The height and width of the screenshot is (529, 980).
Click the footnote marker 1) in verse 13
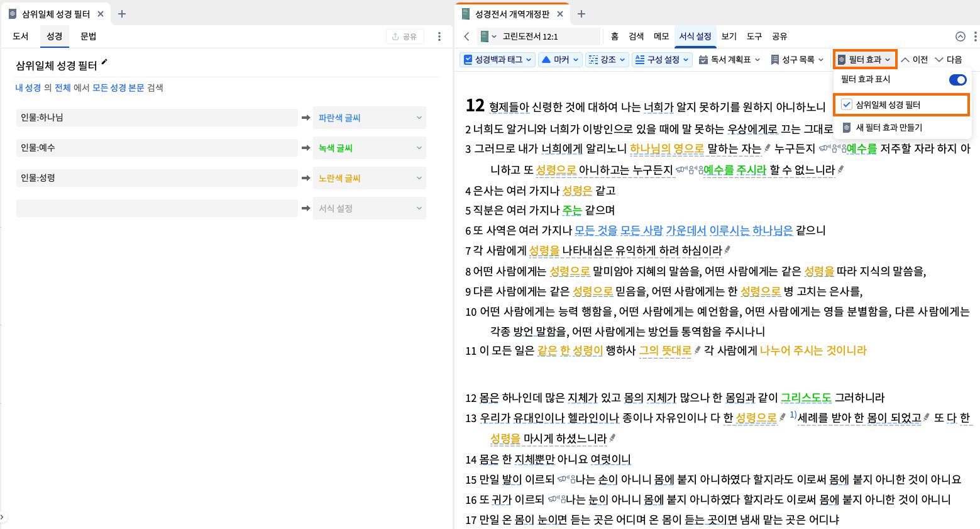[793, 415]
